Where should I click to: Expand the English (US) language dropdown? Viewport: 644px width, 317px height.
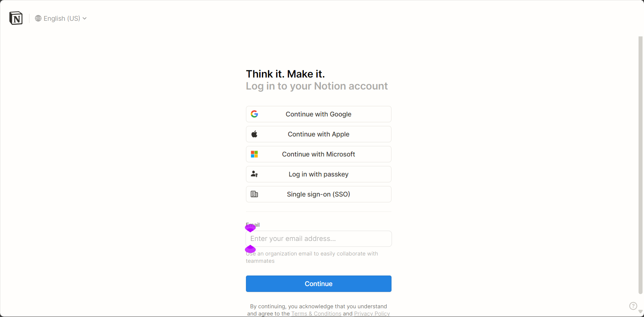(61, 18)
